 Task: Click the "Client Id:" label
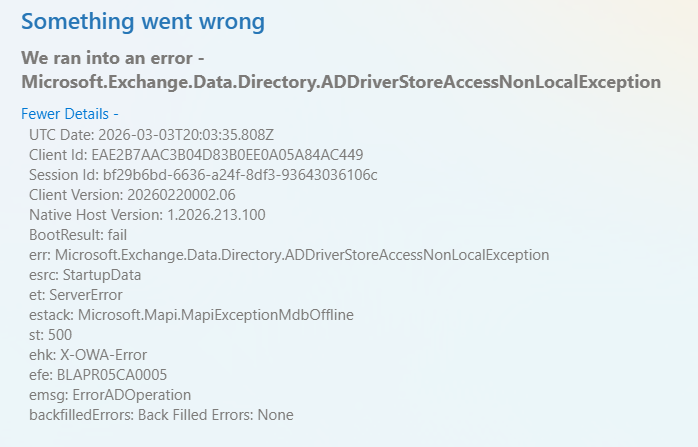pyautogui.click(x=59, y=154)
